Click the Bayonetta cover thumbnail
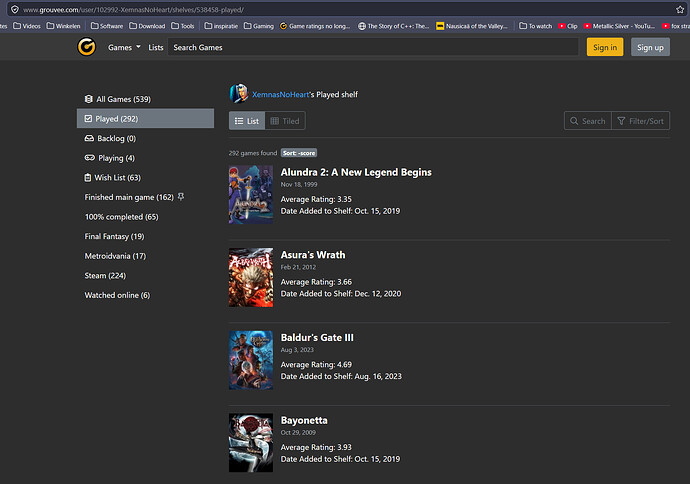The height and width of the screenshot is (484, 690). (251, 443)
